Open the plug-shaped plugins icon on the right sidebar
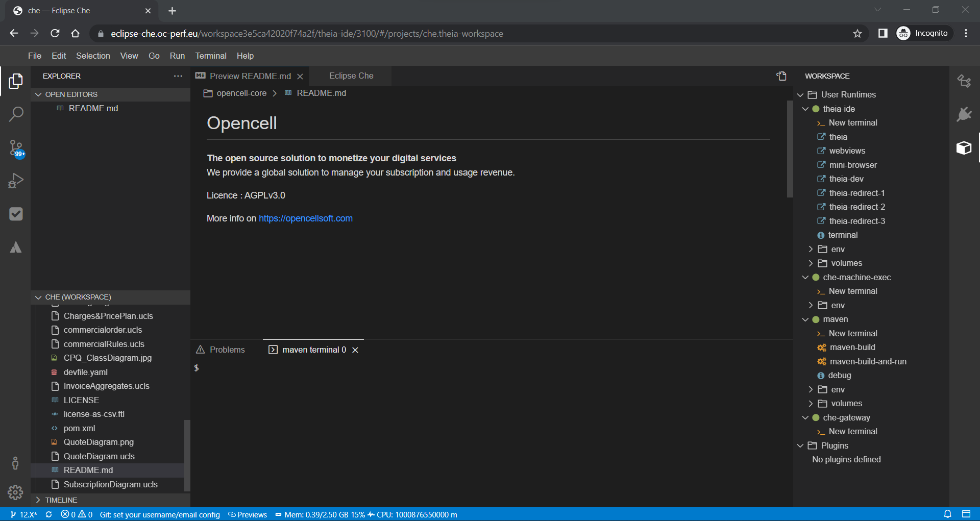The image size is (980, 521). (x=964, y=114)
